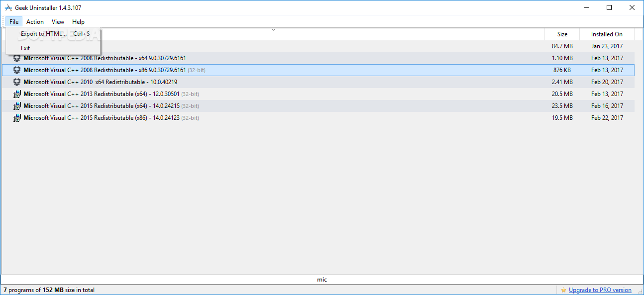Open the Help menu
The height and width of the screenshot is (295, 644).
pos(78,22)
